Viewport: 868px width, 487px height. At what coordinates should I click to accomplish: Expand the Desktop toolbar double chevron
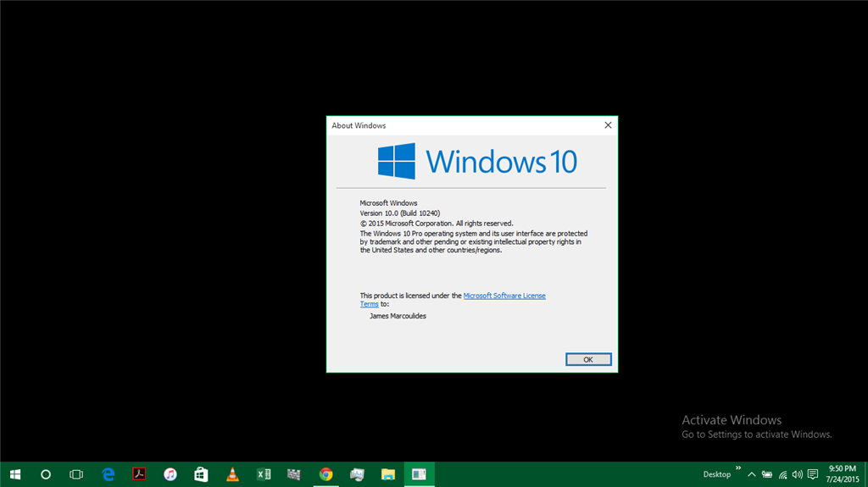click(738, 468)
